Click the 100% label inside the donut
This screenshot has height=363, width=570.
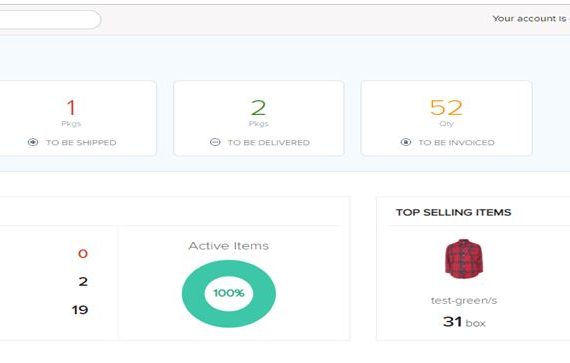(x=229, y=293)
